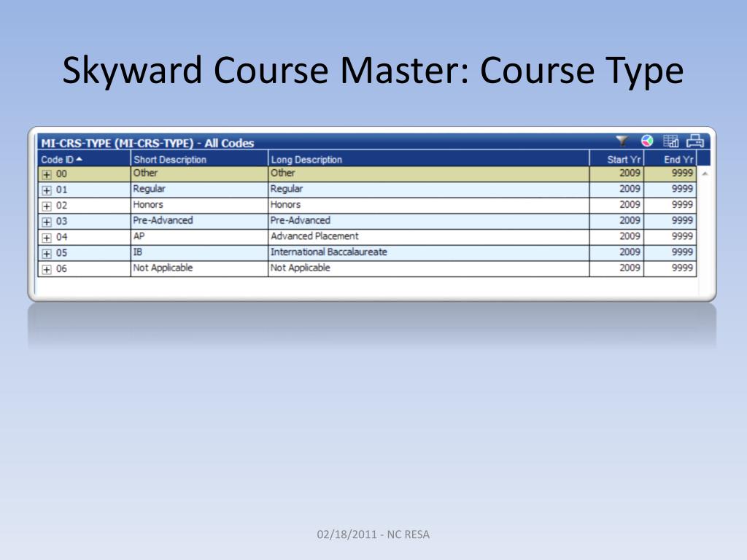This screenshot has height=560, width=747.
Task: Sort by Short Description column header
Action: tap(199, 159)
